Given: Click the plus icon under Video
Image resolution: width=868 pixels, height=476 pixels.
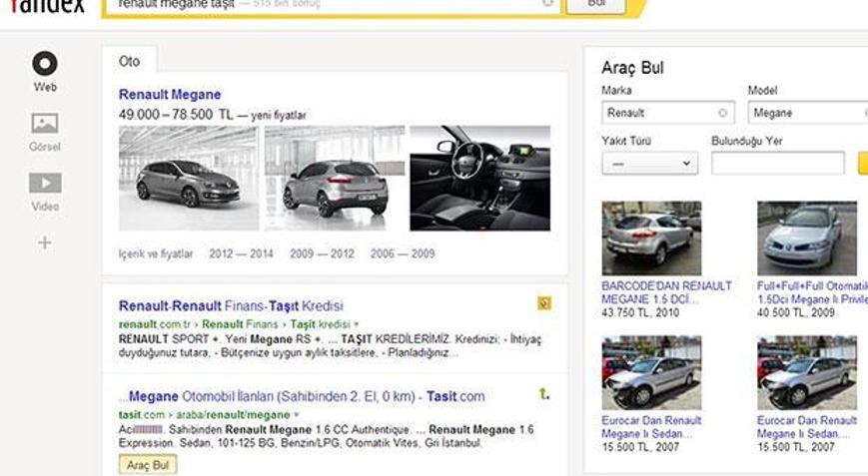Looking at the screenshot, I should 45,242.
